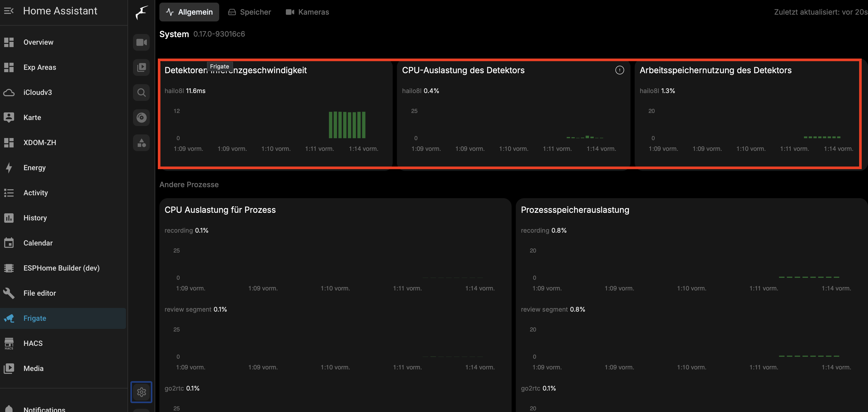The height and width of the screenshot is (412, 868).
Task: Open Frigate explore search icon
Action: (142, 92)
